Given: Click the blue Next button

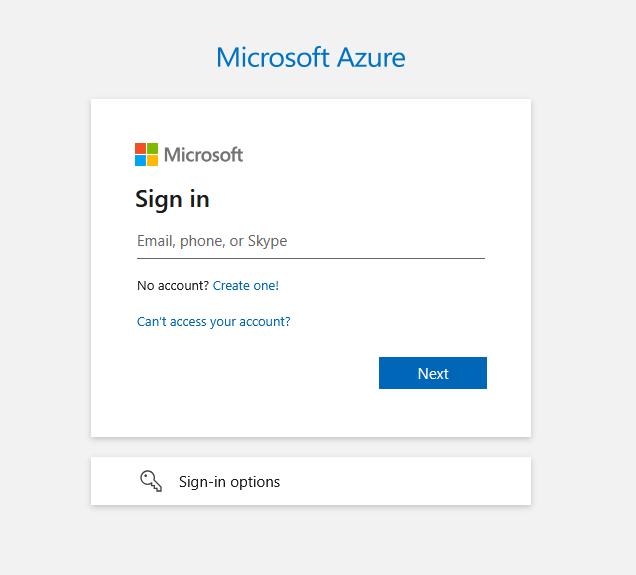Looking at the screenshot, I should click(433, 373).
